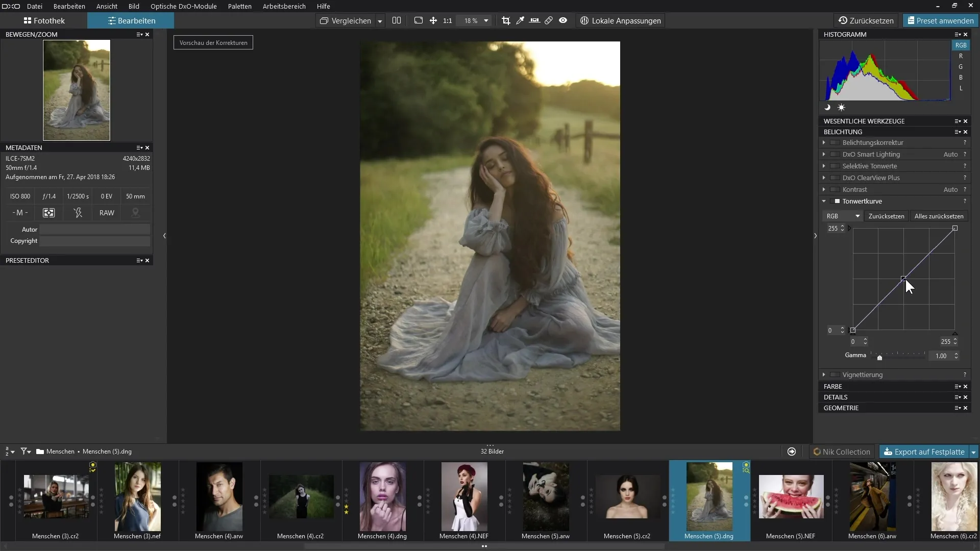This screenshot has height=551, width=980.
Task: Click Zurücksetzen in Tonwertkurve
Action: click(886, 216)
